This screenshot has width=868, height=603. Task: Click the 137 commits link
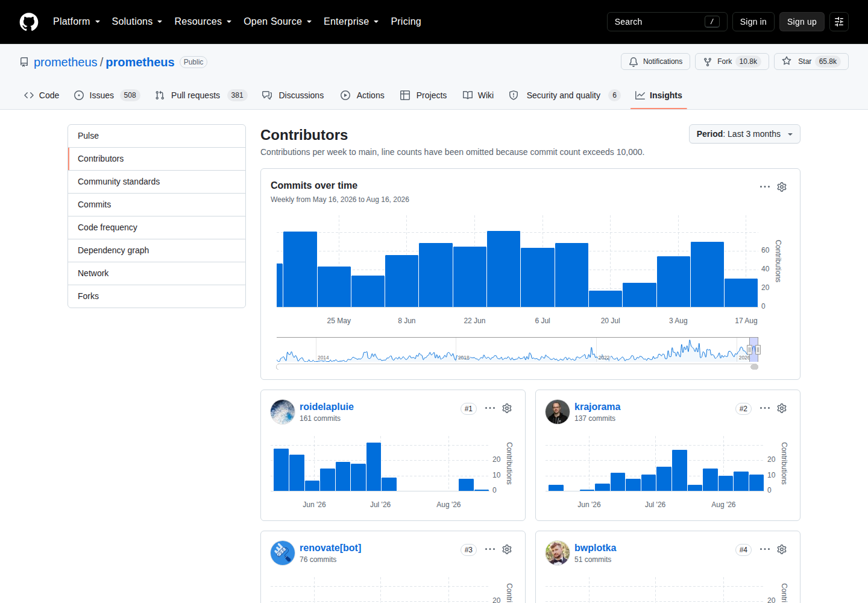595,418
